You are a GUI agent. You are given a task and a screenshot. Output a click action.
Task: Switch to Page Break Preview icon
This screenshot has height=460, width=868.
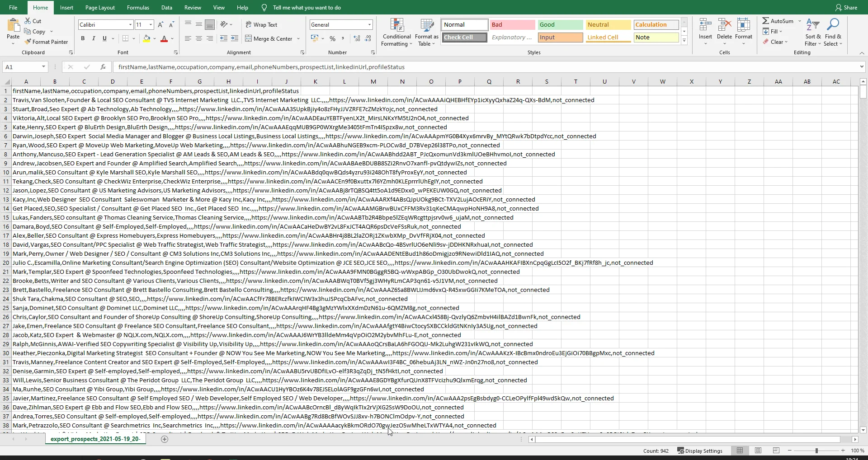coord(776,451)
